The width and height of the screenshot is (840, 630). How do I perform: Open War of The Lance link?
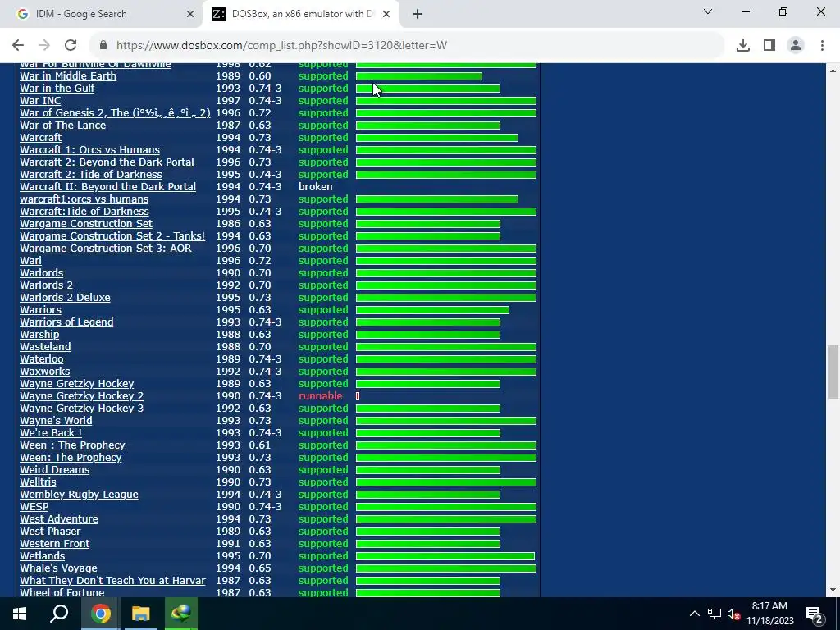62,126
